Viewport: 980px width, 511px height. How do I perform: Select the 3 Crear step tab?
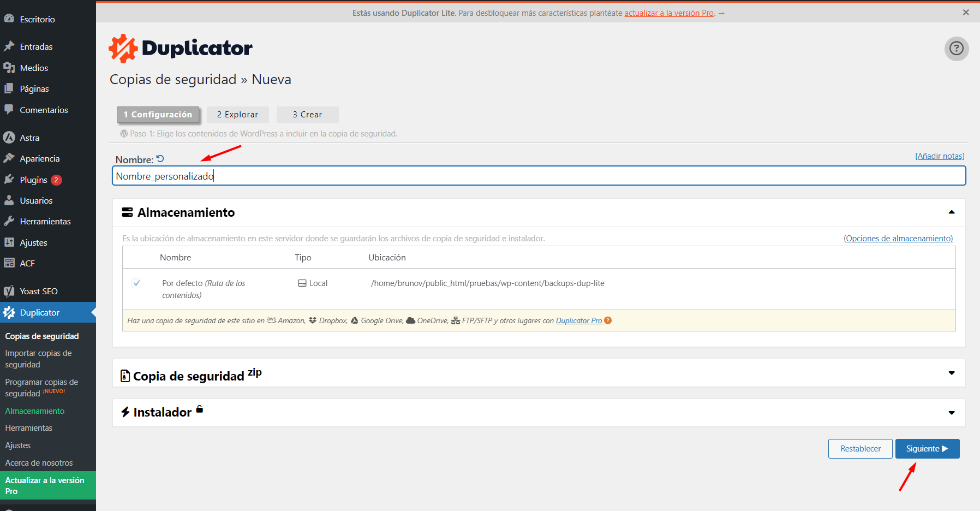tap(308, 115)
